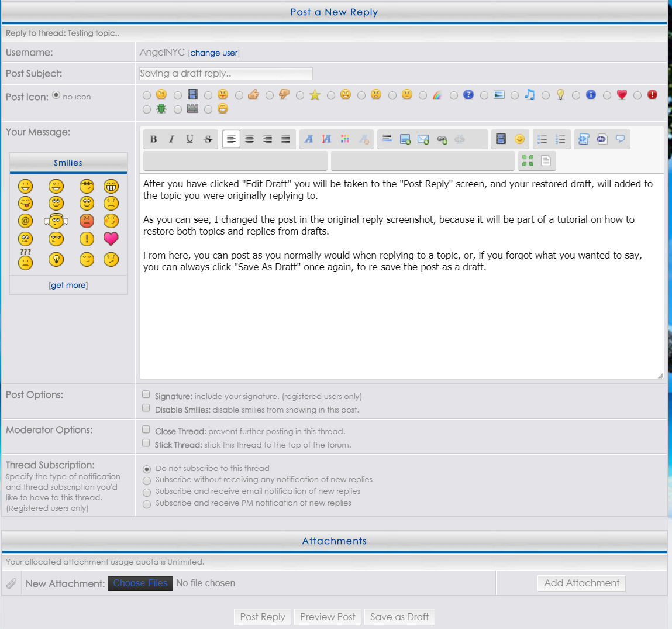This screenshot has height=629, width=672.
Task: View source with the page icon
Action: click(546, 161)
